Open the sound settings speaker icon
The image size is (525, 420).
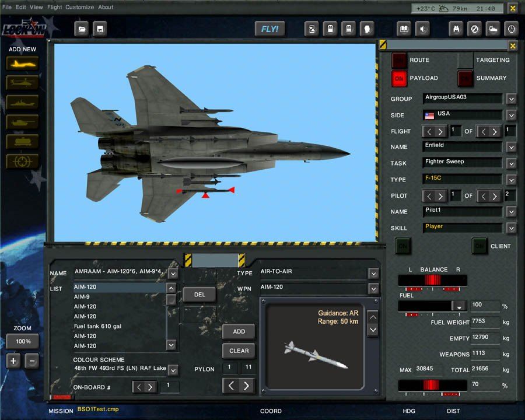[422, 29]
